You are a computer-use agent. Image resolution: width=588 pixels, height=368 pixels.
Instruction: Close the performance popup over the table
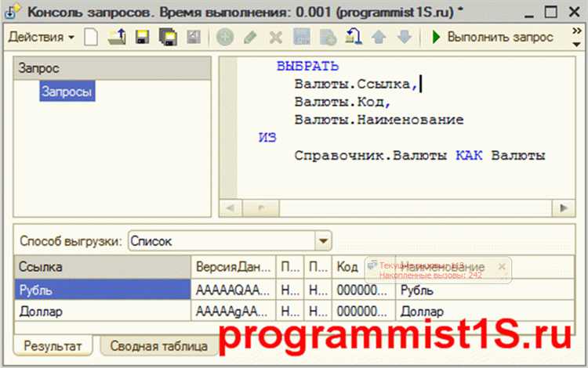point(502,266)
